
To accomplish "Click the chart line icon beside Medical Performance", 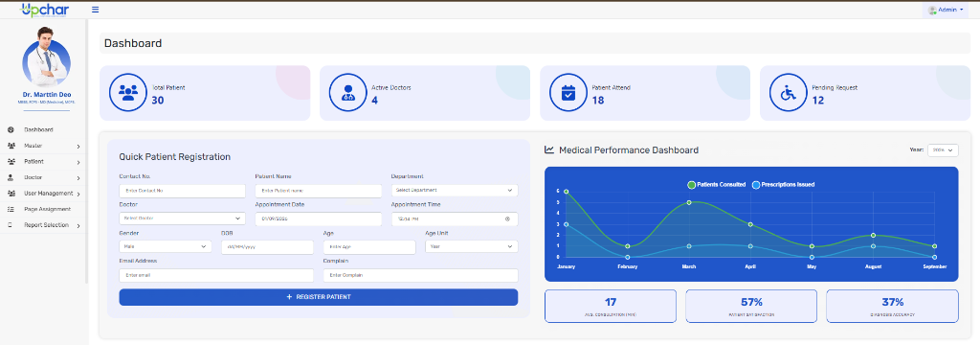I will [549, 149].
